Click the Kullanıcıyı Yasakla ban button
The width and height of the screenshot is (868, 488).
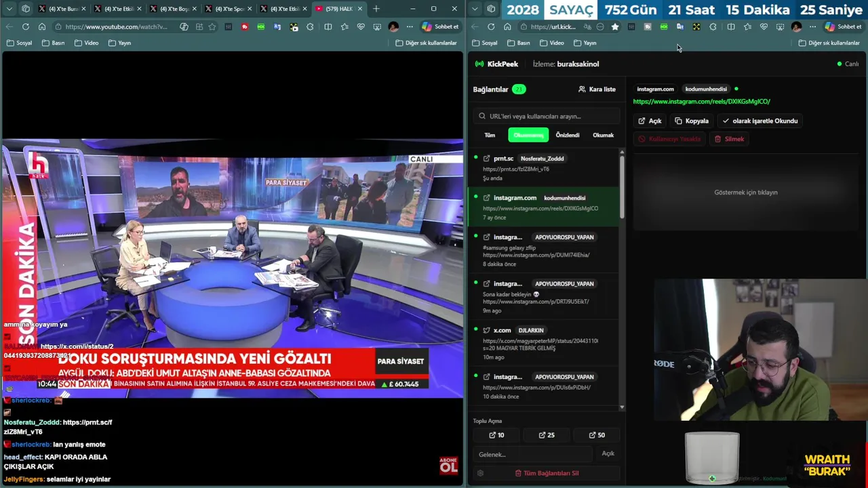click(669, 139)
